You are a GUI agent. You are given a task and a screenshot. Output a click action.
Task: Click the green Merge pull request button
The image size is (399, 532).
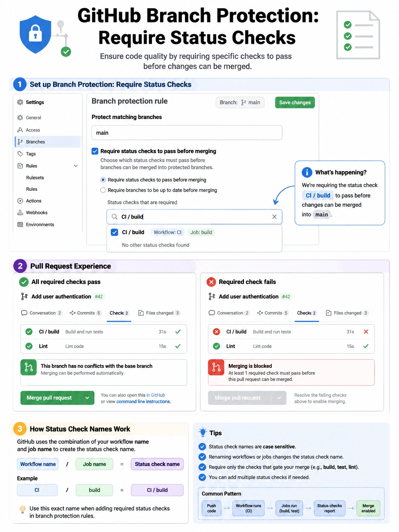pos(50,398)
